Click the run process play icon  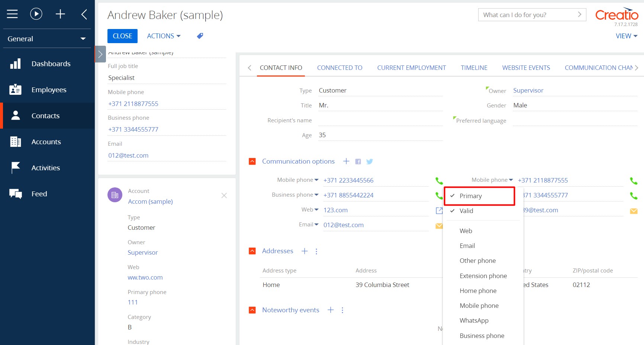coord(36,14)
